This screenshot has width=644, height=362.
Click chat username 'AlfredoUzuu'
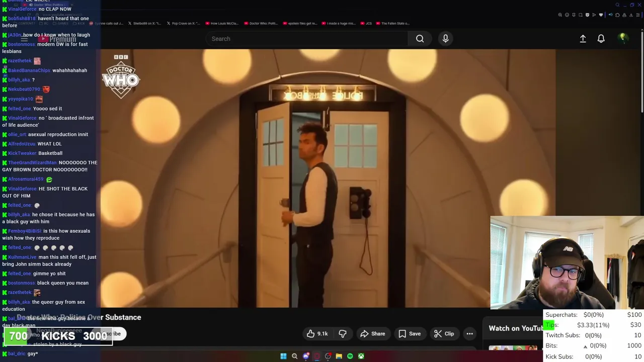[x=22, y=144]
